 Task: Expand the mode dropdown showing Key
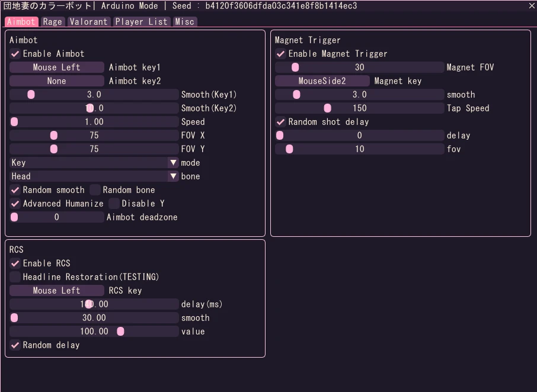(x=94, y=163)
